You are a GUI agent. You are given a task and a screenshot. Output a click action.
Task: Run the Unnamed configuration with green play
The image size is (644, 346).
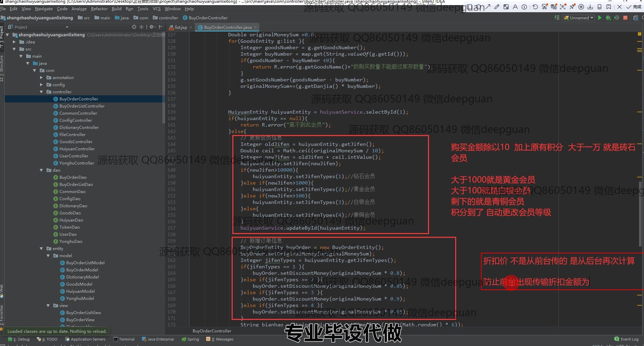(600, 18)
